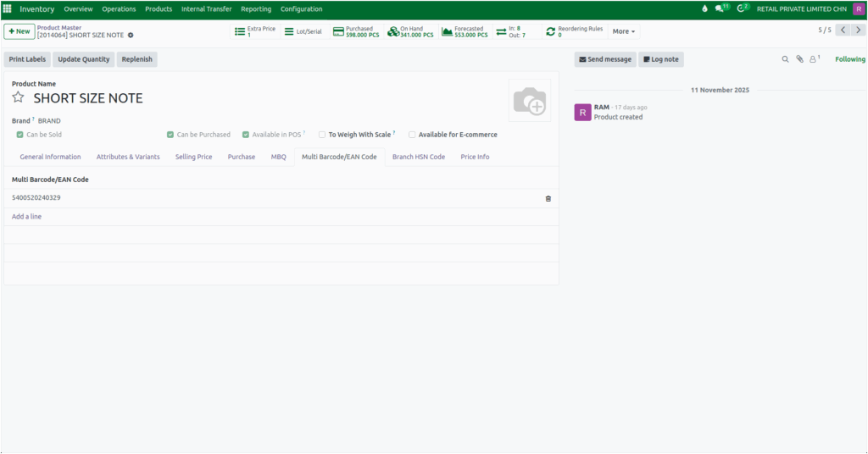The height and width of the screenshot is (454, 868).
Task: Open company switcher RETAIL PRIVATE LIMITED CHN
Action: click(x=801, y=8)
